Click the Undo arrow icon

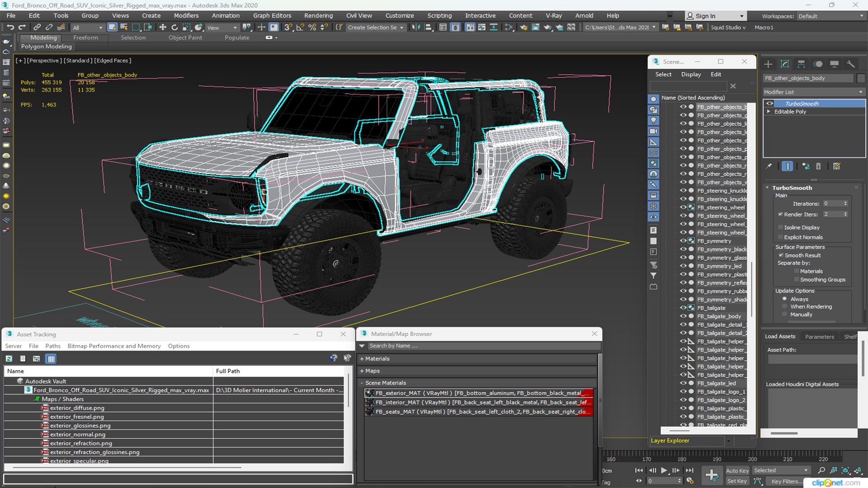click(x=10, y=28)
